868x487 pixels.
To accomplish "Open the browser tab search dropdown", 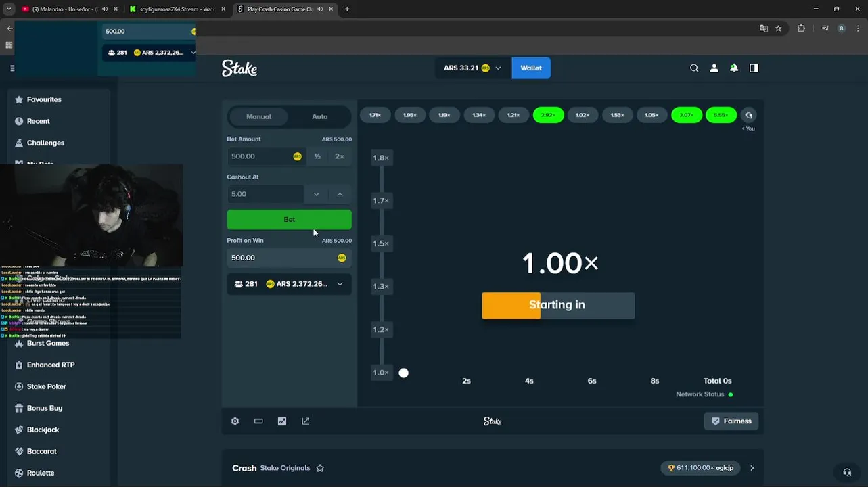I will (x=9, y=9).
